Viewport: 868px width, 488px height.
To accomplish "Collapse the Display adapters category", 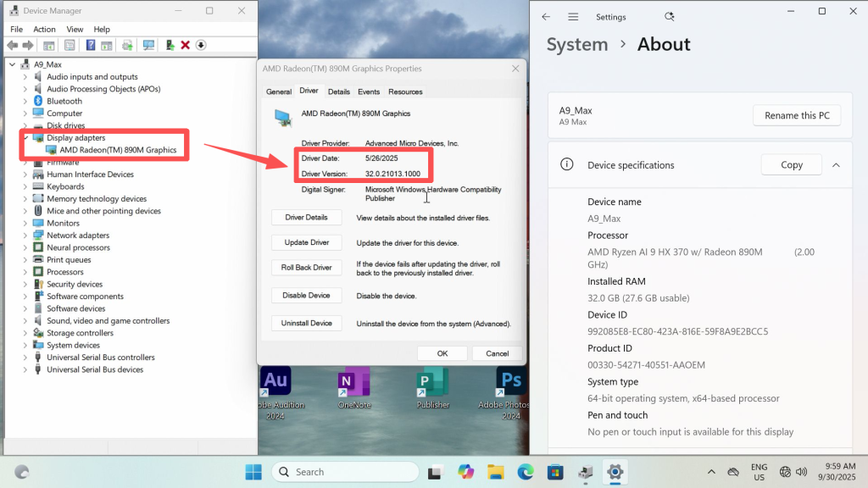I will (25, 137).
